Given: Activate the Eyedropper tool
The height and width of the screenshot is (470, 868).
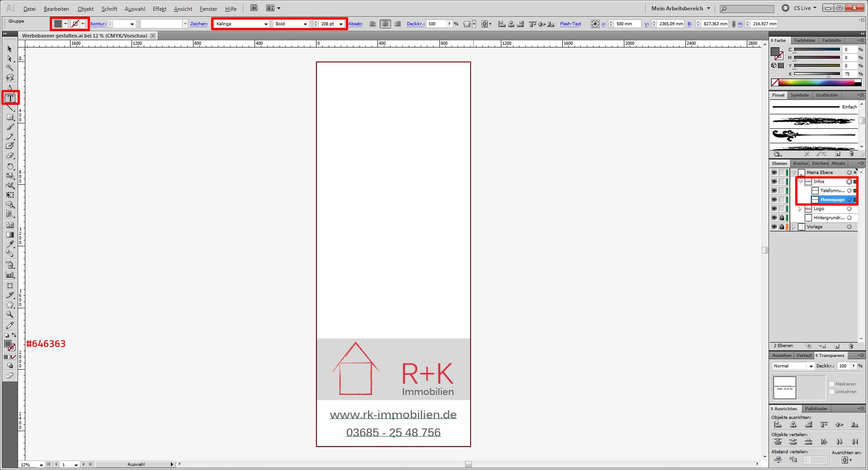Looking at the screenshot, I should [10, 244].
